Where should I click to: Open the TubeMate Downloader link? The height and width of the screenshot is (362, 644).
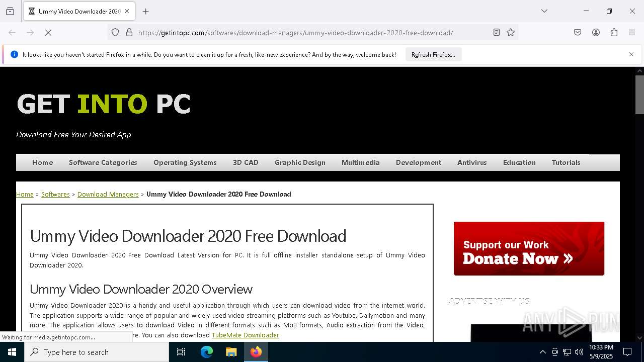[x=245, y=335]
